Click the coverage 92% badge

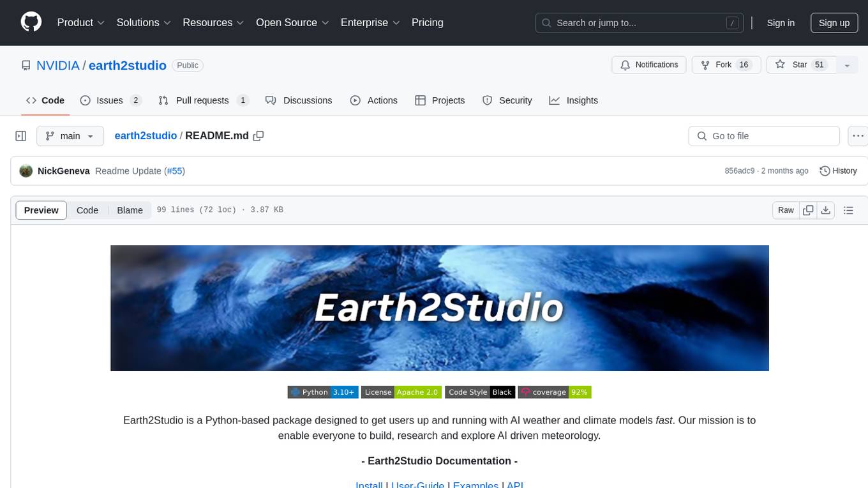(x=555, y=392)
